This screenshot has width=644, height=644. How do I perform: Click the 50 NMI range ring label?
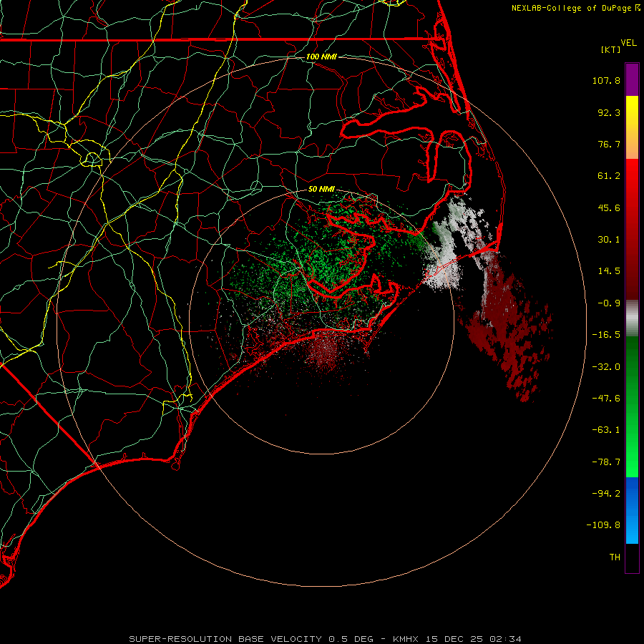(321, 189)
